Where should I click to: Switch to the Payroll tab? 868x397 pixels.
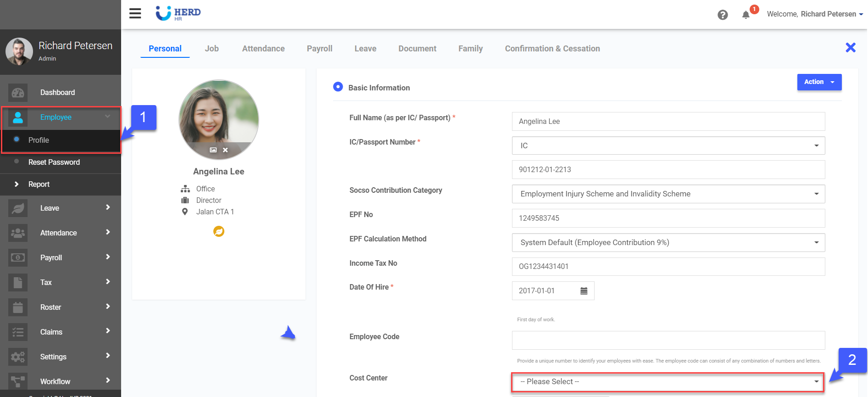319,49
